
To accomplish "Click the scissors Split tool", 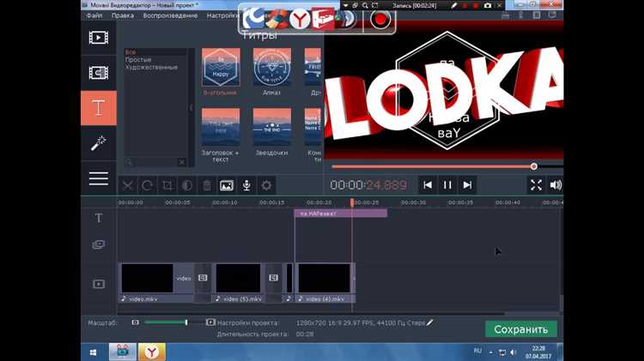I will click(128, 185).
